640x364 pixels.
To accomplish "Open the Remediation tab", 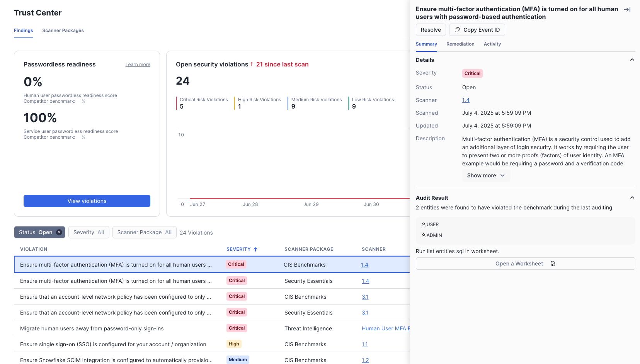I will (x=460, y=44).
